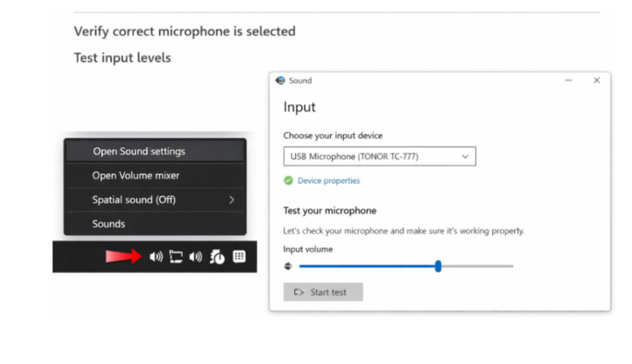This screenshot has width=632, height=364.
Task: Close the Sound window
Action: click(597, 80)
